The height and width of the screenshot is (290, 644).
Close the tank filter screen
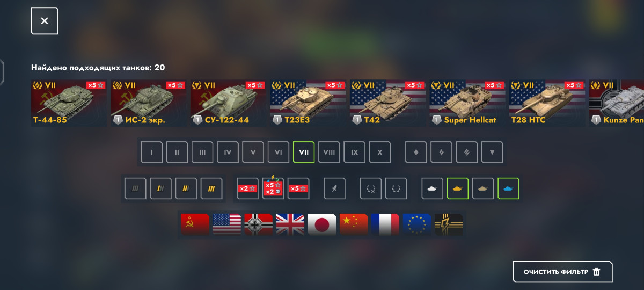point(45,21)
